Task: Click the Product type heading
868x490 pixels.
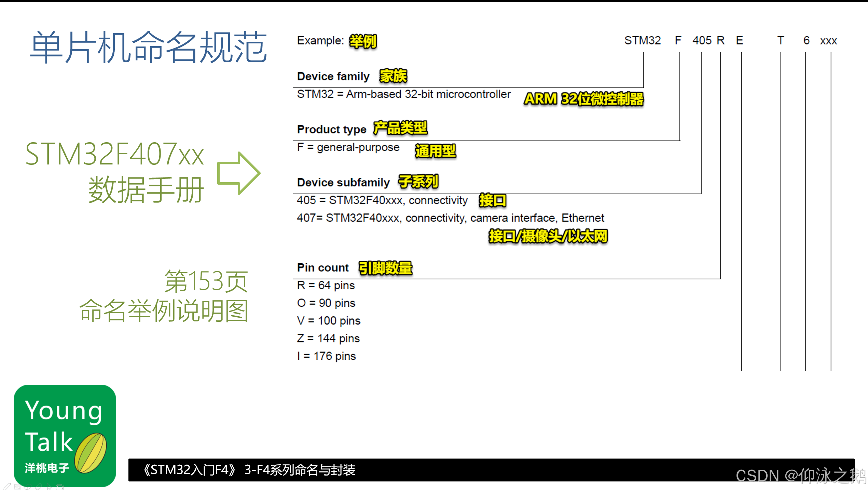Action: point(331,129)
